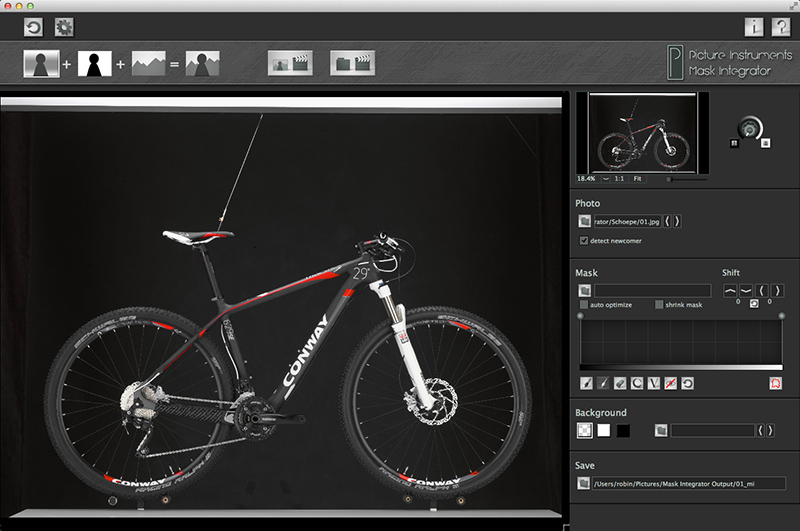Click the dark icon left of the knob
This screenshot has width=800, height=531.
[734, 143]
